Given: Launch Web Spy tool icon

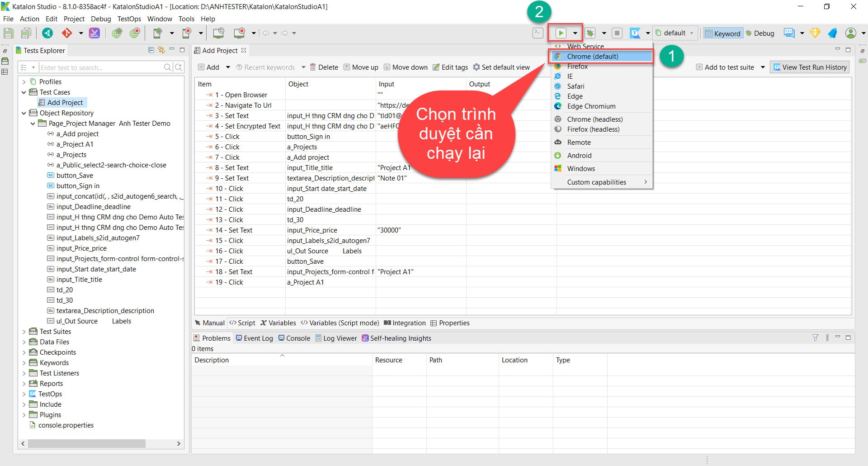Looking at the screenshot, I should click(x=117, y=33).
